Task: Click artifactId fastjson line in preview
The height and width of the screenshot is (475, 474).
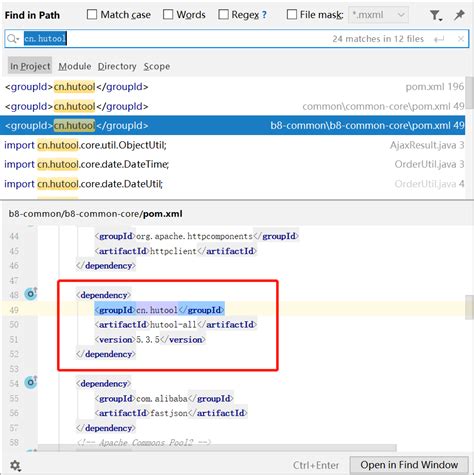Action: tap(171, 413)
